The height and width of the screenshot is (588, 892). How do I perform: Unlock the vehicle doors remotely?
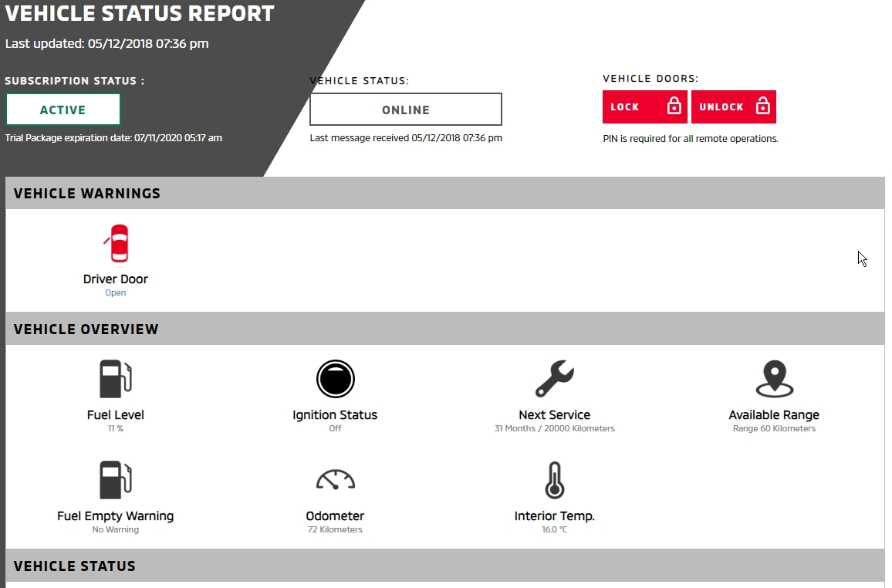[733, 107]
